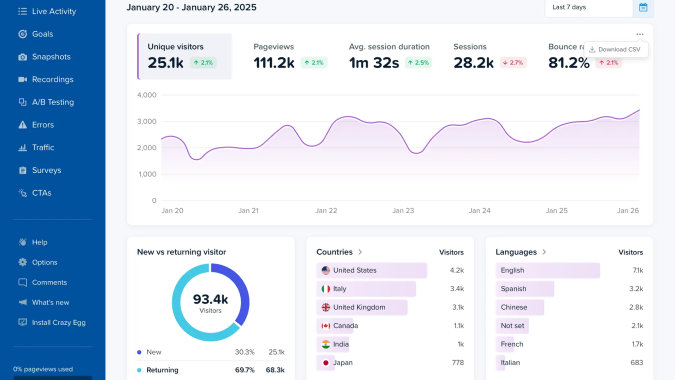
Task: Click the blue New visitors legend dot
Action: [x=139, y=352]
